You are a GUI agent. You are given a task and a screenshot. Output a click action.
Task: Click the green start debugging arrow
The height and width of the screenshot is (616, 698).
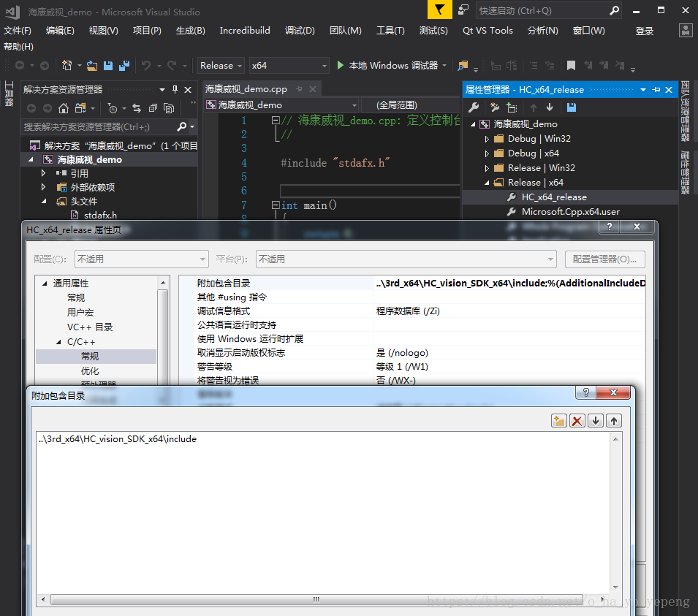click(x=341, y=66)
